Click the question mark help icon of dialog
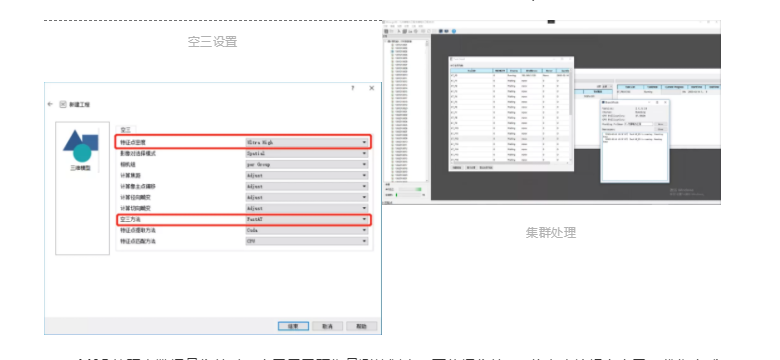 (x=353, y=88)
